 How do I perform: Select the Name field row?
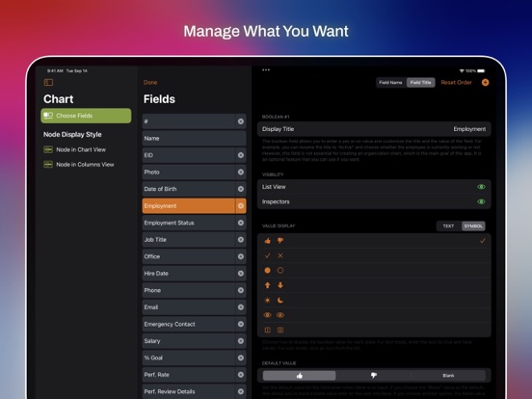tap(194, 139)
